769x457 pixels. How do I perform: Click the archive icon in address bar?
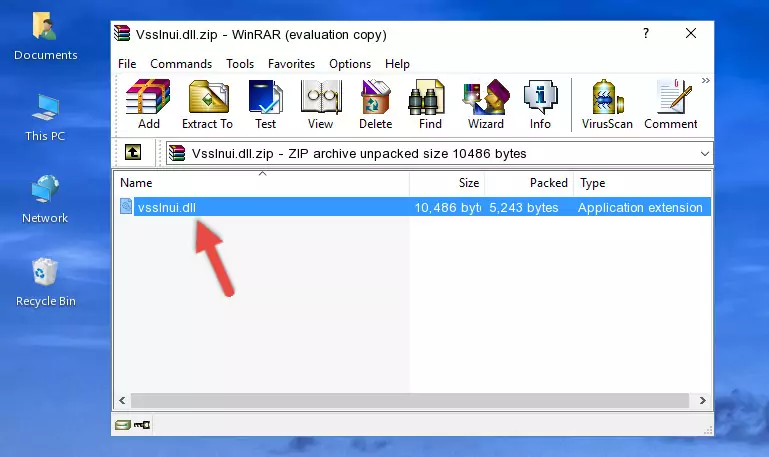(177, 153)
